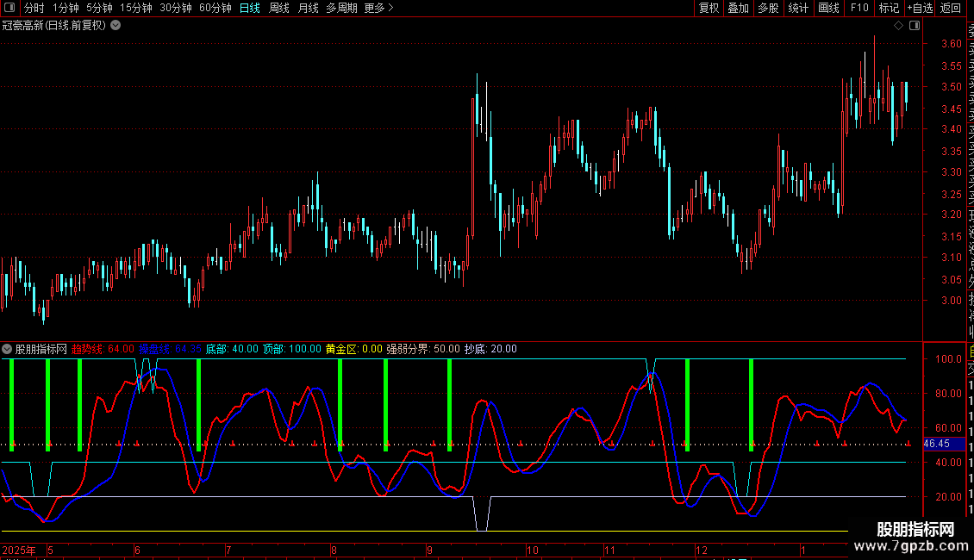This screenshot has width=974, height=560.
Task: Open the 统计 statistics tool
Action: pos(798,8)
